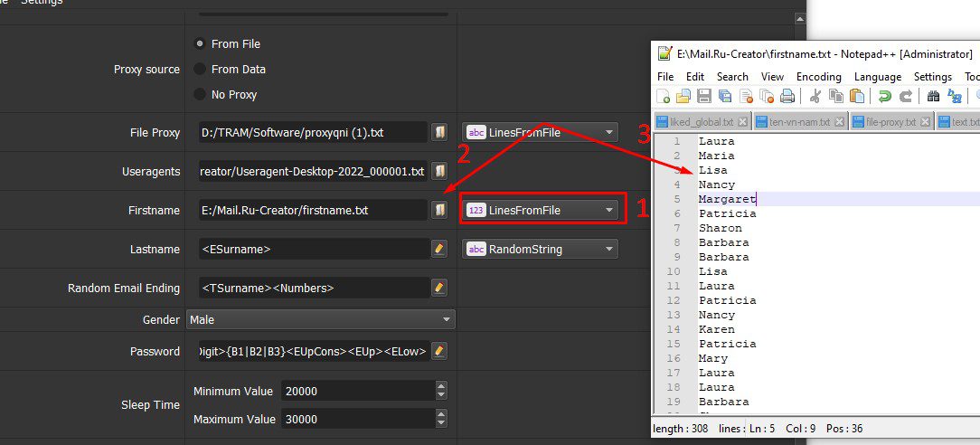The image size is (980, 445).
Task: Click 'Margaret' on line 5
Action: coord(728,199)
